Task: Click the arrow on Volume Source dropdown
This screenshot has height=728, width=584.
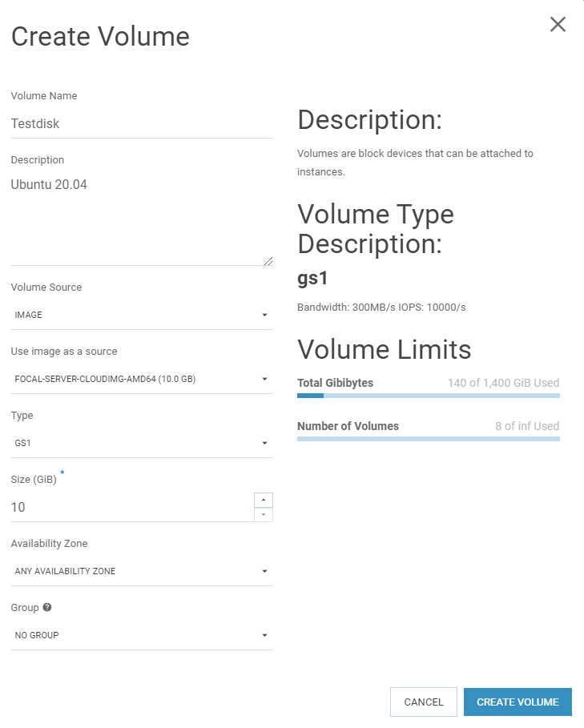Action: pos(264,315)
